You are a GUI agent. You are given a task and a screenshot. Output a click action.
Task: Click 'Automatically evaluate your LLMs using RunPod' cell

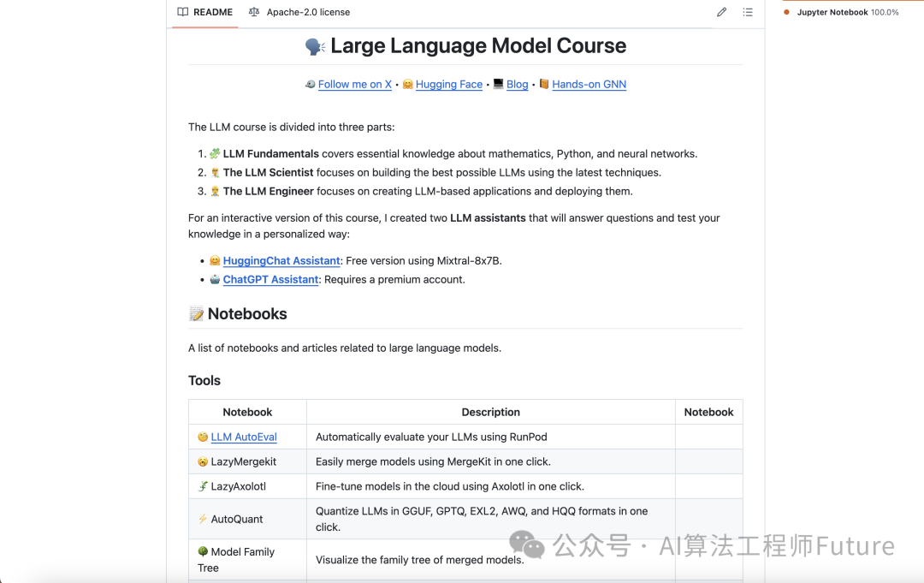(491, 437)
